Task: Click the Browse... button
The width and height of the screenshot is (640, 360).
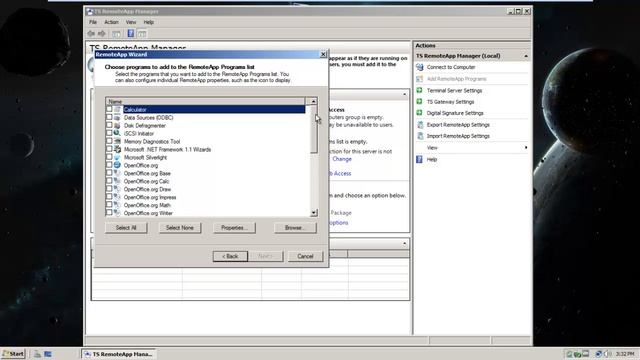Action: coord(295,228)
